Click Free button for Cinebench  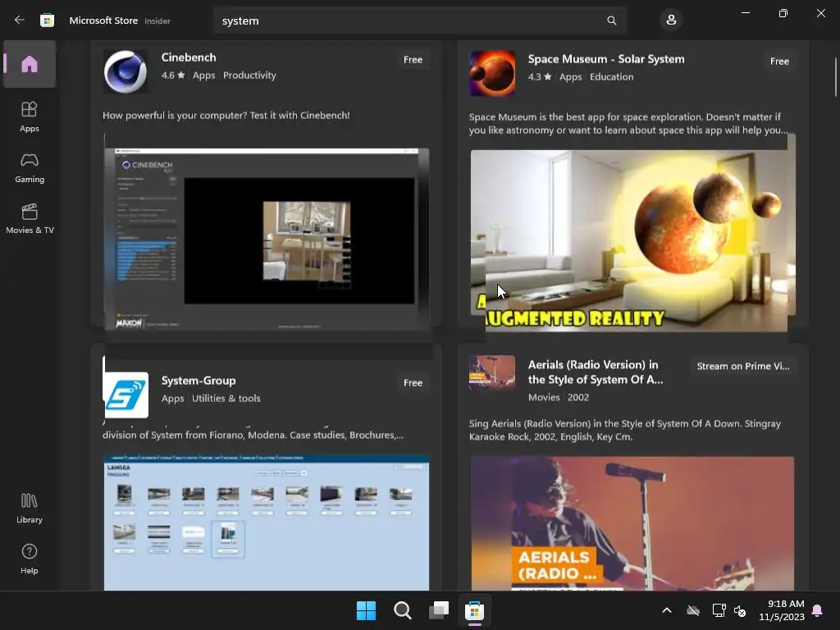click(413, 59)
